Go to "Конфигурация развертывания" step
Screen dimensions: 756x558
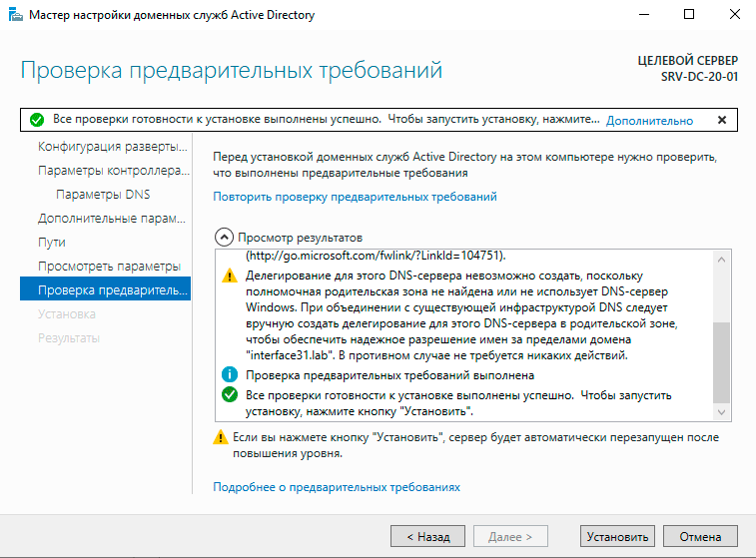click(x=112, y=147)
